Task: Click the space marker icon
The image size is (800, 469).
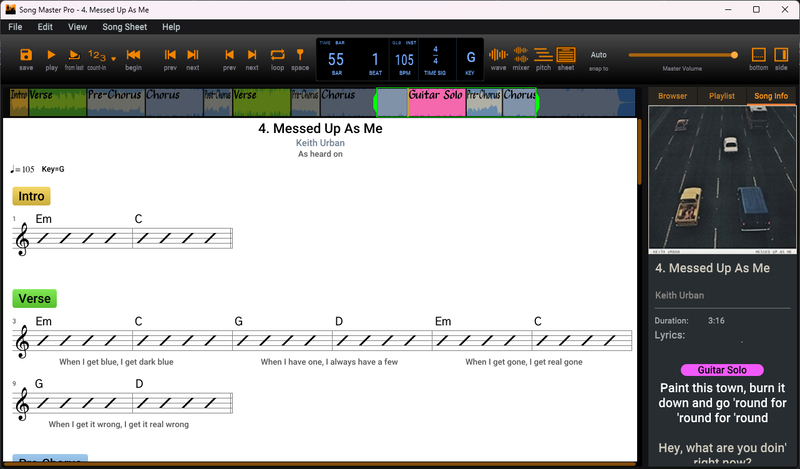Action: tap(300, 55)
